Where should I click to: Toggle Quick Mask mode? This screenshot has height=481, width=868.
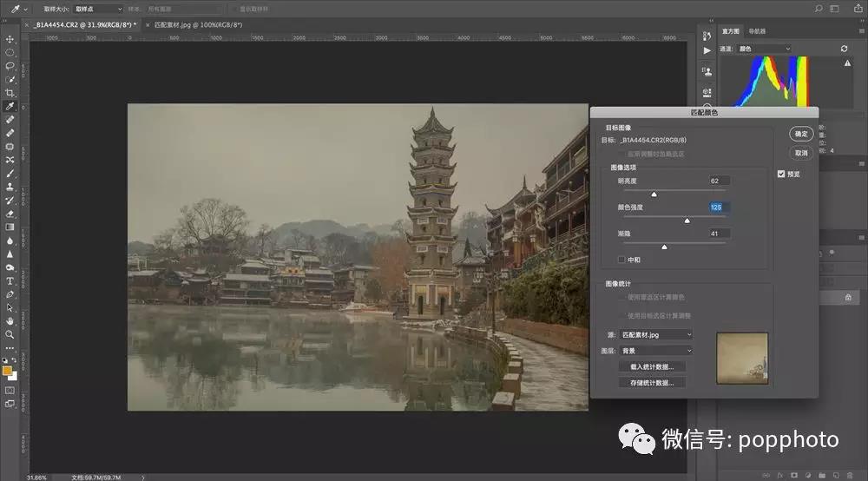click(x=10, y=391)
